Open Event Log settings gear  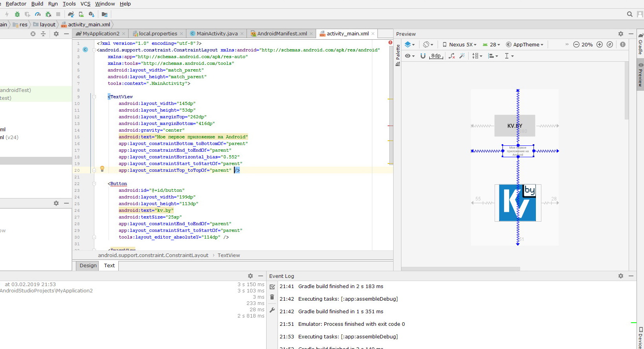621,276
